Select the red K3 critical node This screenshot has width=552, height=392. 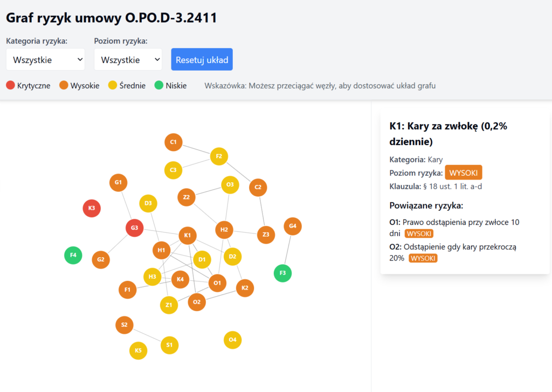tap(92, 208)
